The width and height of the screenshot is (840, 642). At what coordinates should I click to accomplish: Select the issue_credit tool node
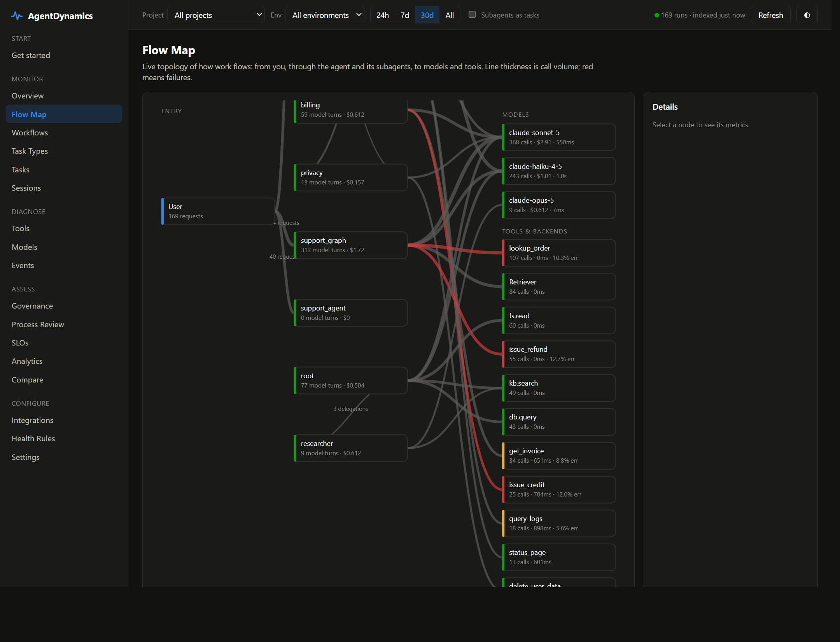click(559, 489)
